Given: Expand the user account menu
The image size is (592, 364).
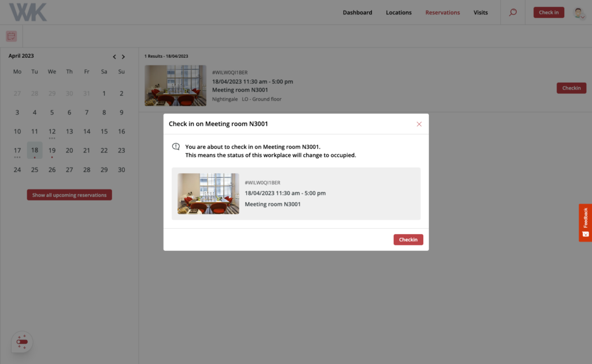Looking at the screenshot, I should pyautogui.click(x=578, y=12).
